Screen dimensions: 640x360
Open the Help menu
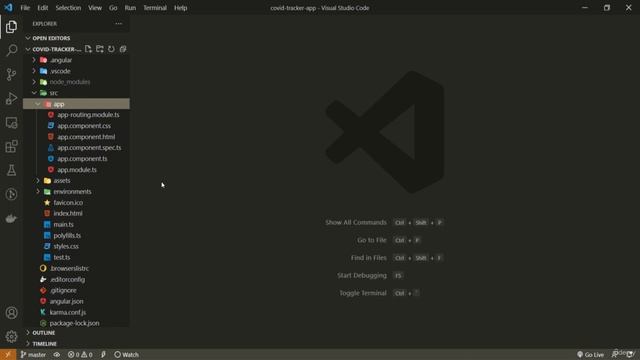click(180, 8)
